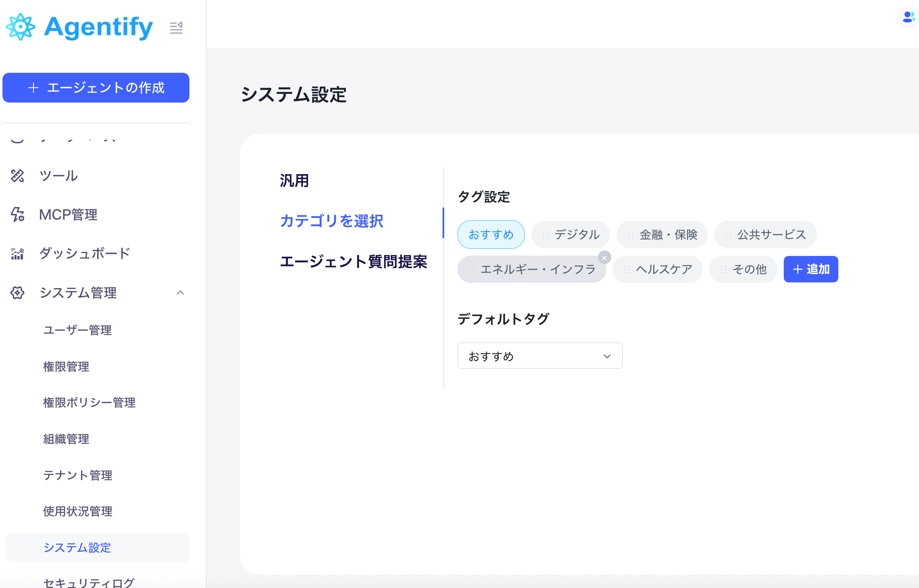Viewport: 919px width, 588px height.
Task: Select the 金融・保険 tag chip
Action: tap(668, 235)
